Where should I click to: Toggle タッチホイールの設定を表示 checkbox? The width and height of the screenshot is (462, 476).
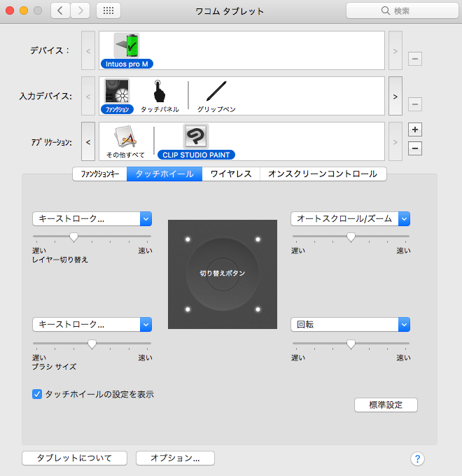pyautogui.click(x=38, y=394)
